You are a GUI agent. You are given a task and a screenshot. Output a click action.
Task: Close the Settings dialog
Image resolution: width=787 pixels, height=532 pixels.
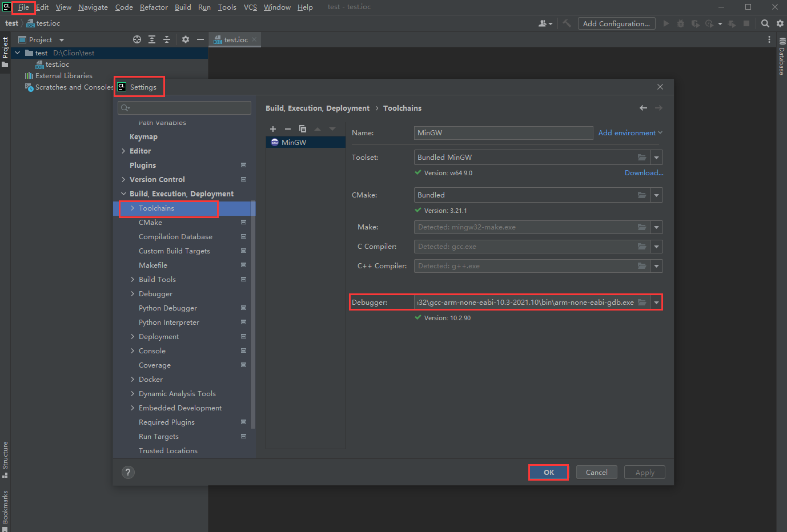[x=660, y=87]
